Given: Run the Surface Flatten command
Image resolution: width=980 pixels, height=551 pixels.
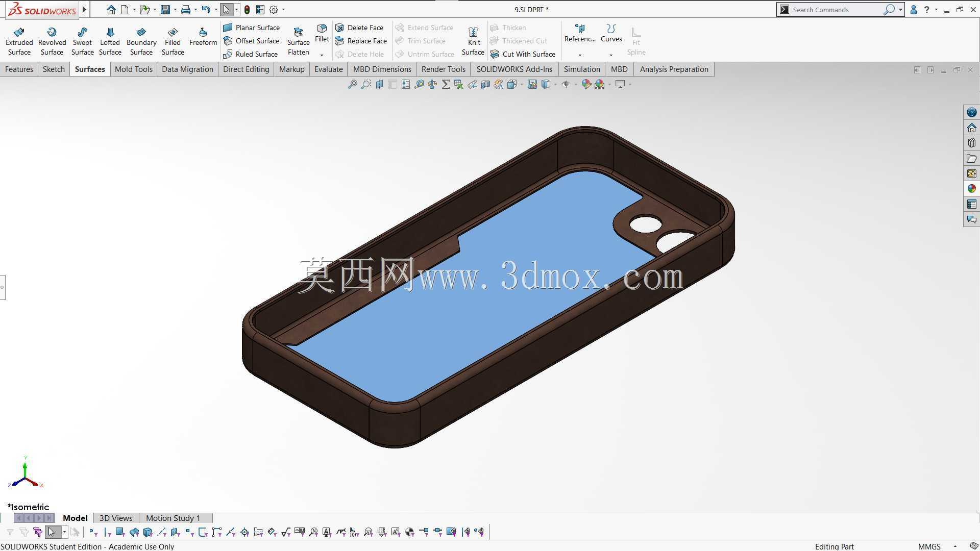Looking at the screenshot, I should click(298, 41).
